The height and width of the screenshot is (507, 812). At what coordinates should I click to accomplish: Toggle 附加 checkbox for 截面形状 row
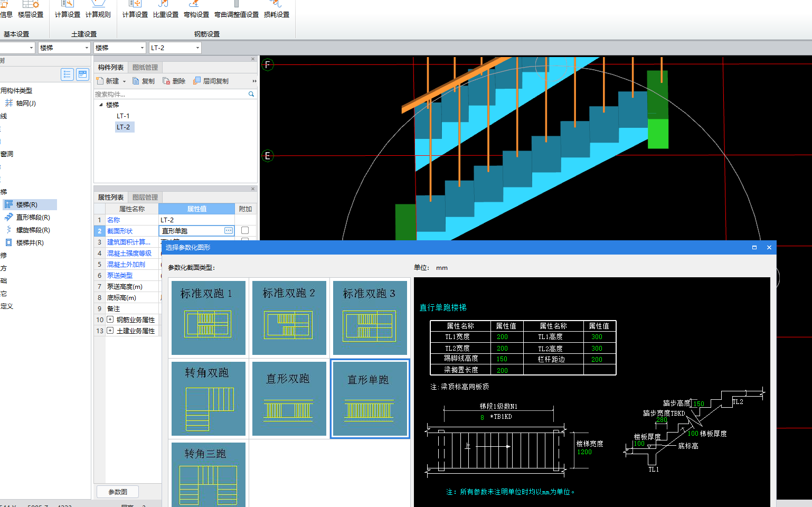(245, 230)
